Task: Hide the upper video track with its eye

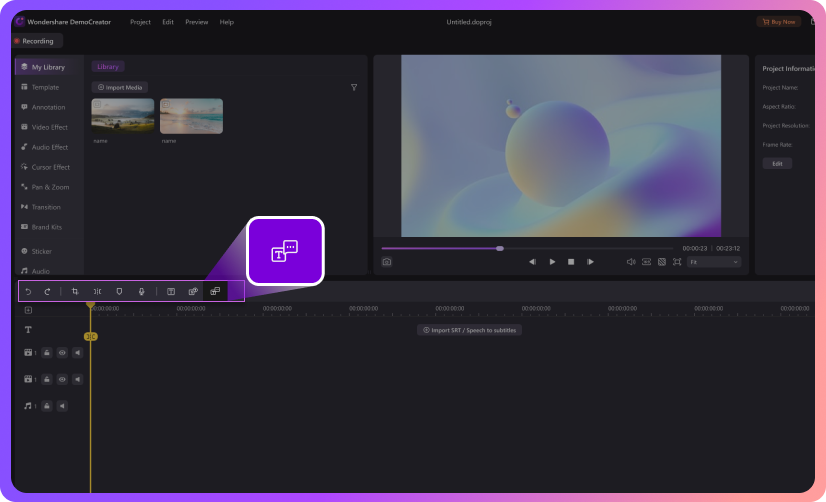Action: [62, 352]
